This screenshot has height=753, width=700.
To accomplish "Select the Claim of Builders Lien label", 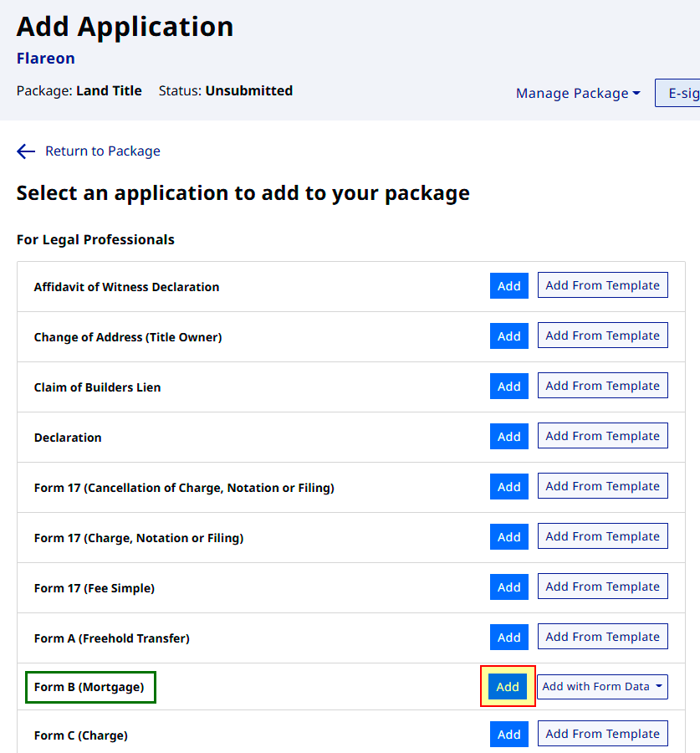I will 98,387.
